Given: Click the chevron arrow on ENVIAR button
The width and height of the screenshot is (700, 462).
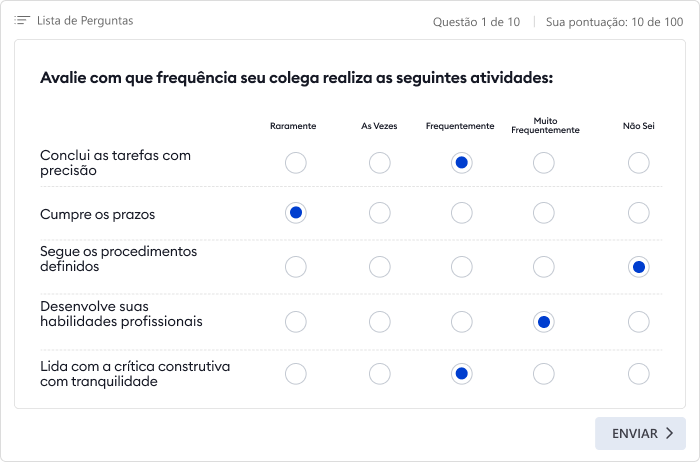Looking at the screenshot, I should point(670,433).
